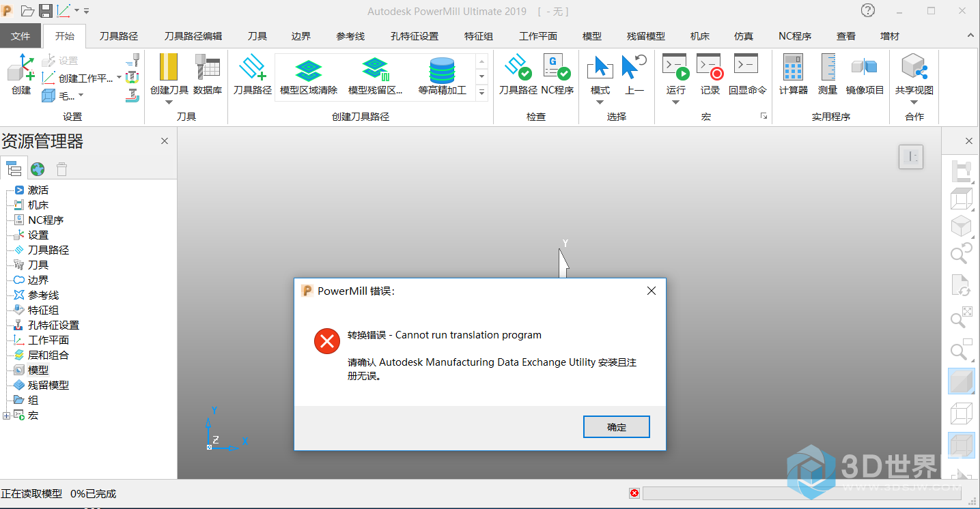
Task: Expand the 模式 dropdown arrow
Action: 600,102
